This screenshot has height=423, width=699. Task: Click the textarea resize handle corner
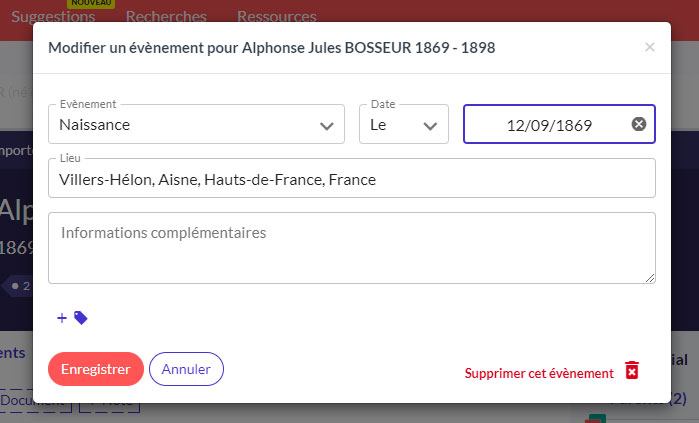(x=651, y=279)
